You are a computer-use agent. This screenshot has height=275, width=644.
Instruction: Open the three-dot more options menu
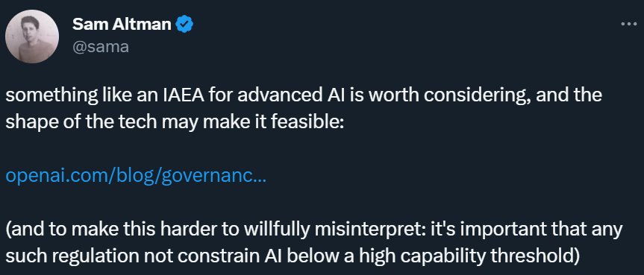tap(628, 24)
